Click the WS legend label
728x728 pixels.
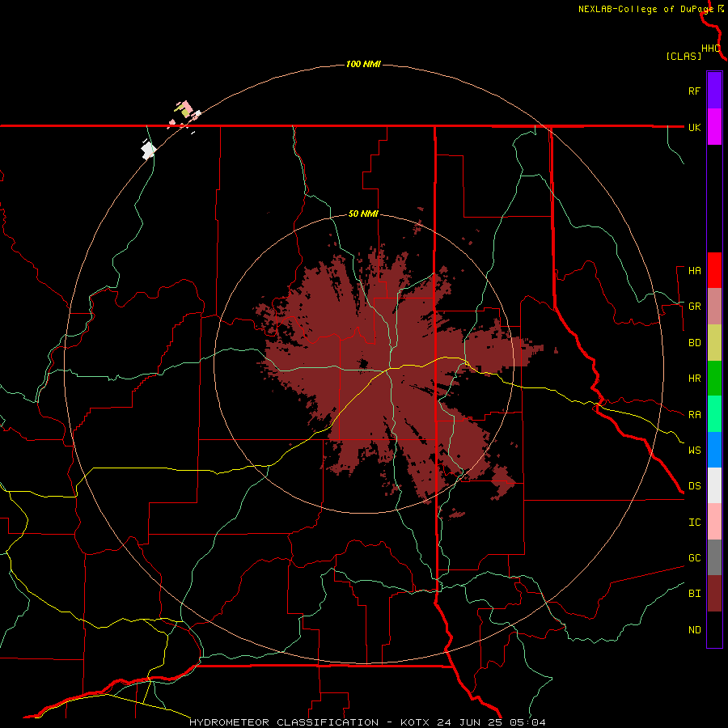pos(694,450)
